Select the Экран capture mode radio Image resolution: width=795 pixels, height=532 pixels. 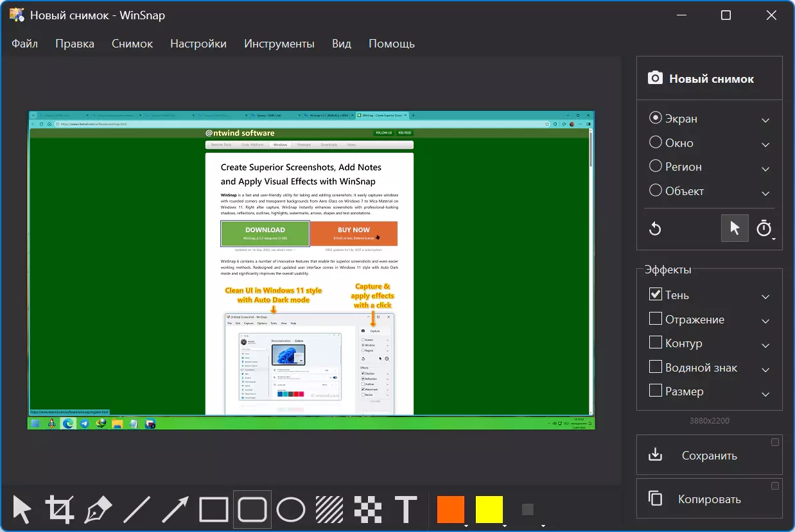[655, 118]
